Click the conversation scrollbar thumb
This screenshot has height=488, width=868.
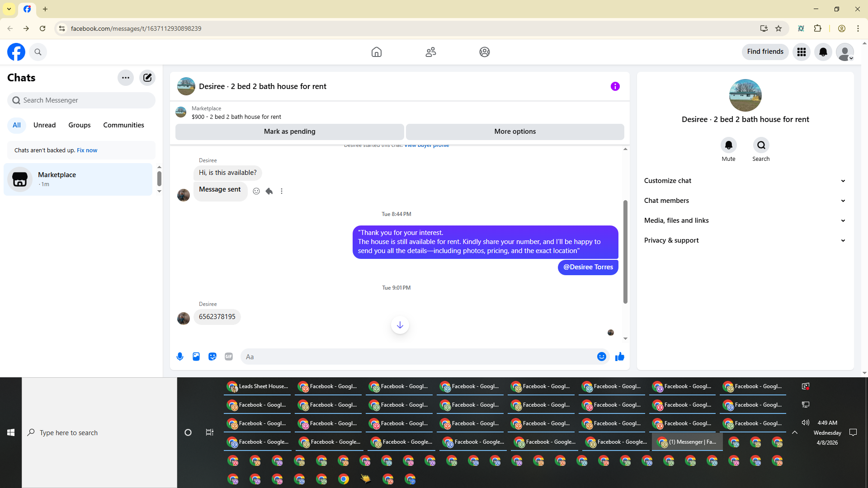[x=625, y=251]
